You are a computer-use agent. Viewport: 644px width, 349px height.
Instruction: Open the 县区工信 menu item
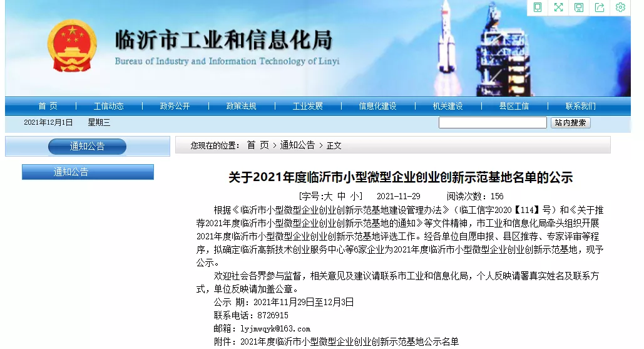coord(514,106)
